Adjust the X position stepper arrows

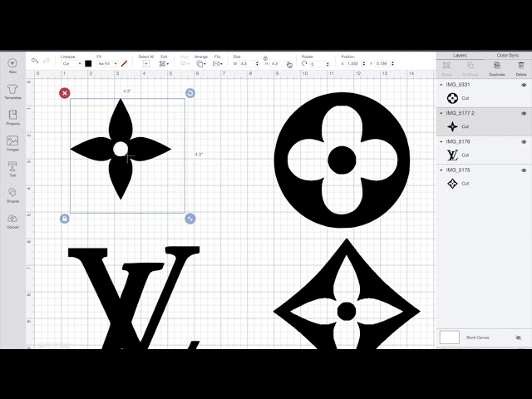point(364,64)
